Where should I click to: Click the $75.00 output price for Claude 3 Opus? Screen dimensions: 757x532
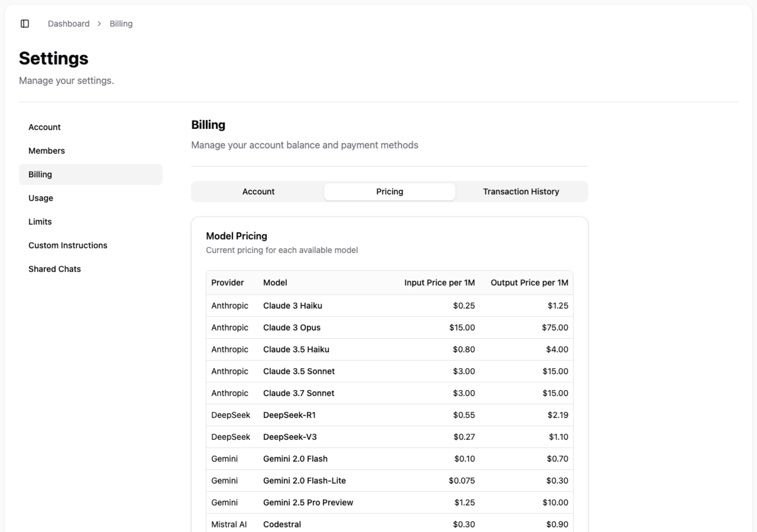(555, 328)
